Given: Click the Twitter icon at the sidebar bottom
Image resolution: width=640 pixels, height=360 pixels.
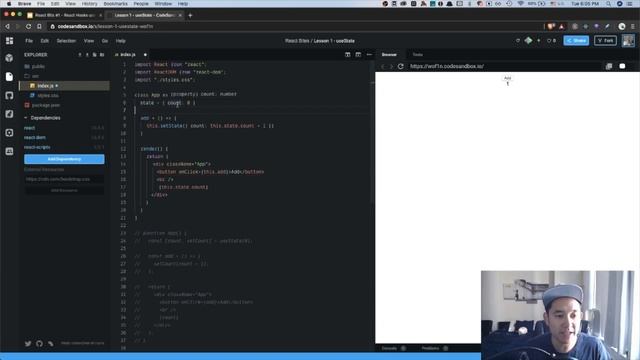Looking at the screenshot, I should [x=28, y=344].
